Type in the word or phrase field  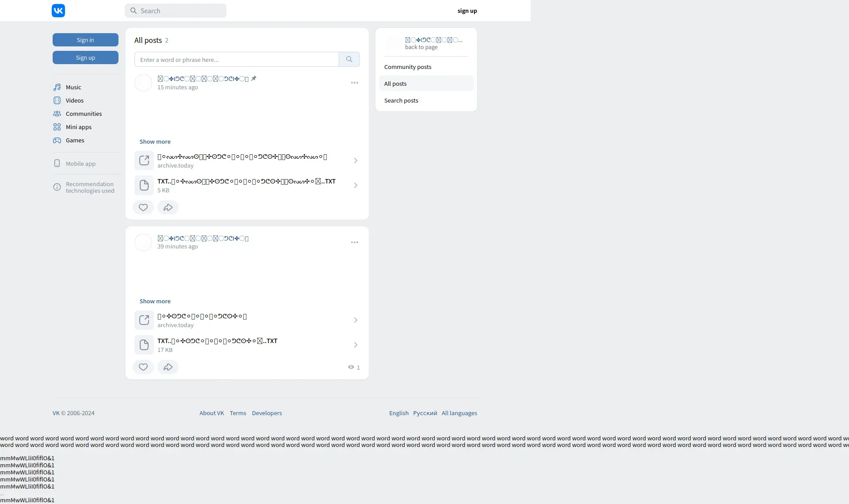click(x=237, y=59)
